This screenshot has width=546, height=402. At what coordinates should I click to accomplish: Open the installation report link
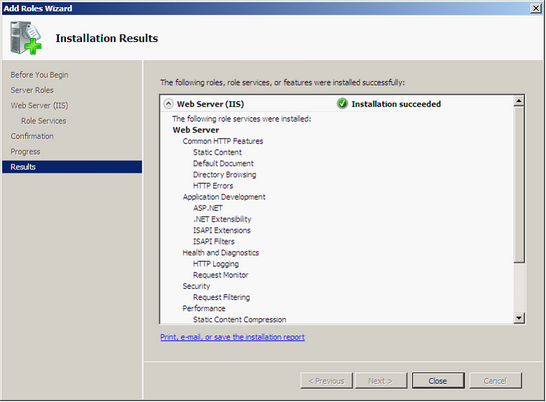coord(232,337)
